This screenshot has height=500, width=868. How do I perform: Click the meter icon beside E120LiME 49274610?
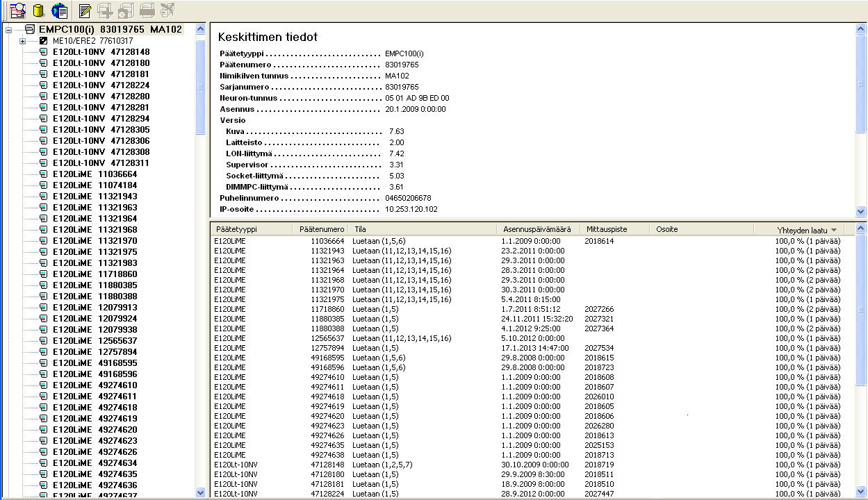tap(43, 385)
